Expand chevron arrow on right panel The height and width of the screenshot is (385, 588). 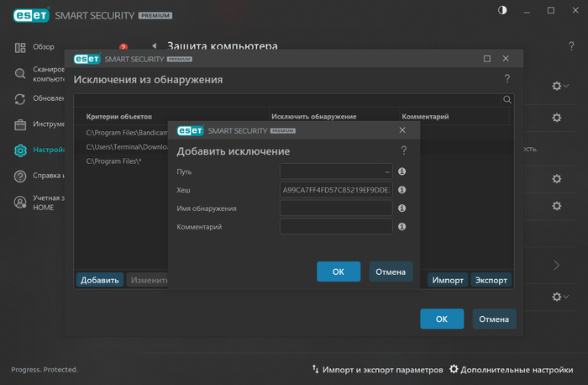click(x=556, y=266)
